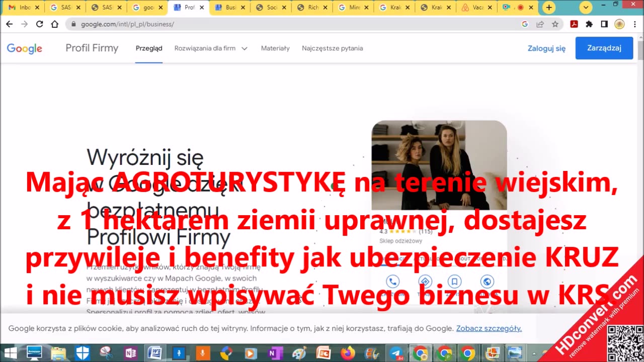Share this page via the share icon
Viewport: 644px width, 362px height.
pos(540,24)
